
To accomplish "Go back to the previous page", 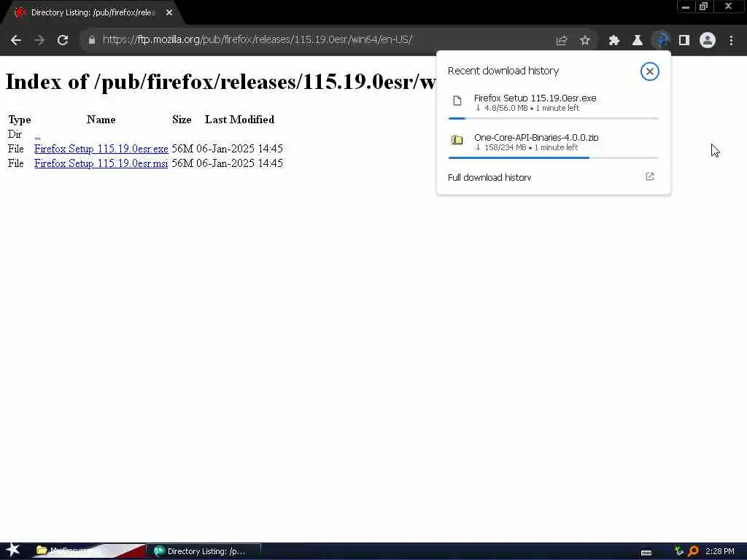I will 16,40.
